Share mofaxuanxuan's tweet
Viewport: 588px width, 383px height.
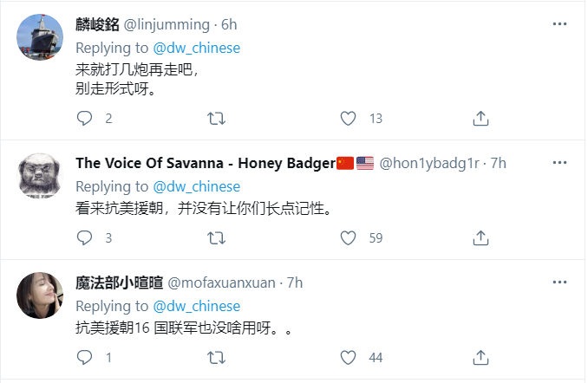(x=480, y=357)
